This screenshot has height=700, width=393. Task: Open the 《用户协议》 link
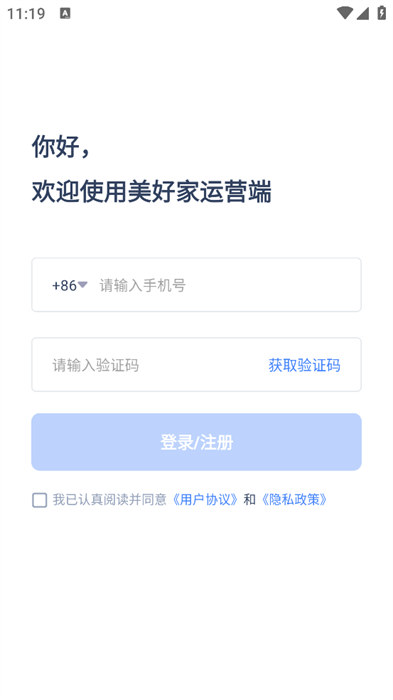tap(205, 500)
